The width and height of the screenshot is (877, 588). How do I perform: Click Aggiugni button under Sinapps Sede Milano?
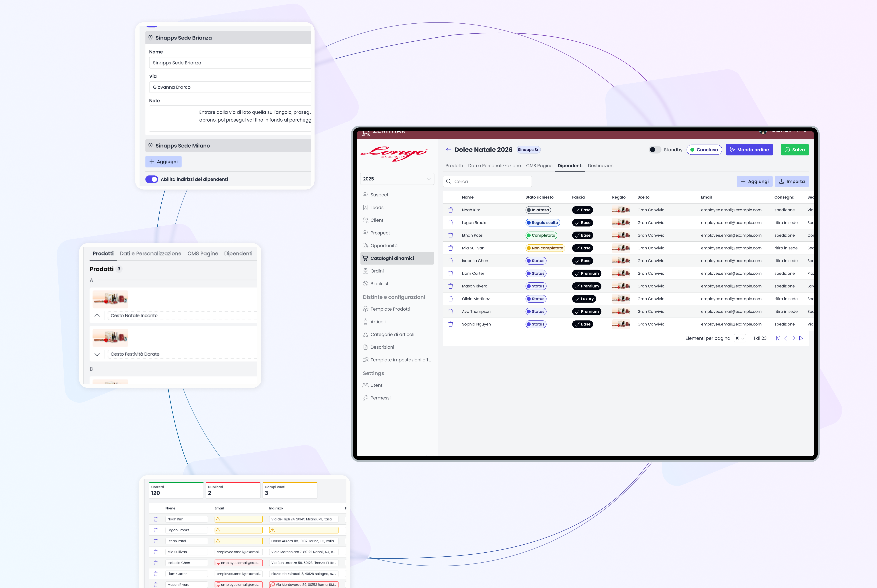pyautogui.click(x=164, y=162)
